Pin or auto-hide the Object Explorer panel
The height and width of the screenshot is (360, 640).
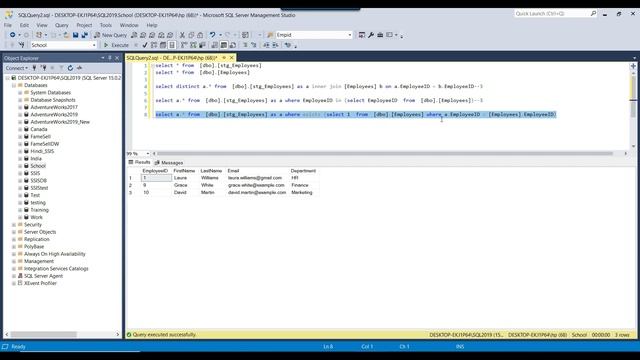109,58
